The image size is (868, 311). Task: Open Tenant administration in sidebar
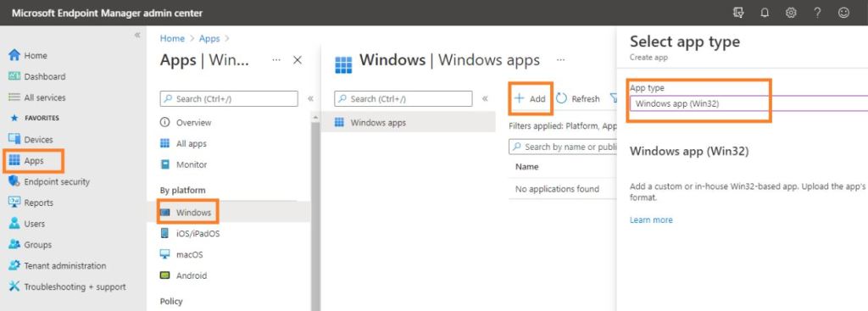tap(57, 265)
